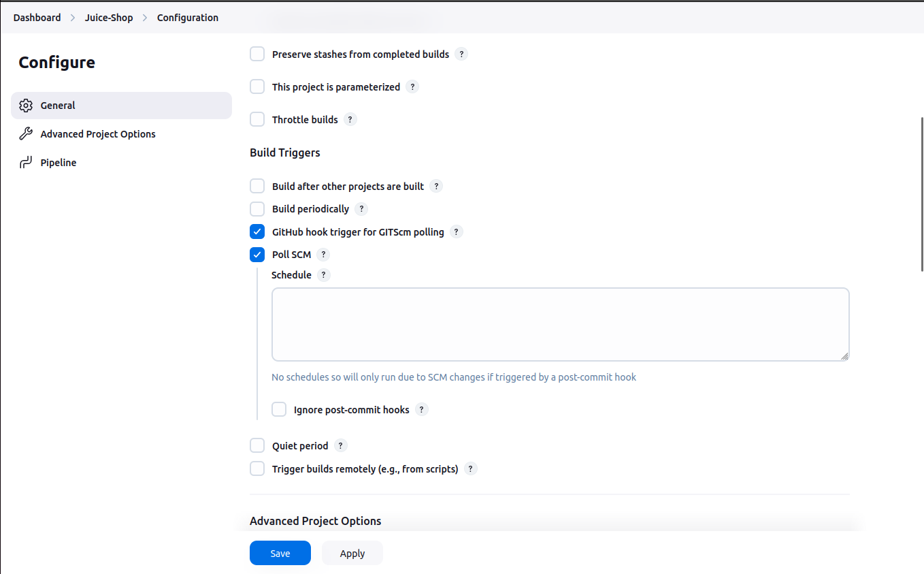Screen dimensions: 924x574
Task: Show help for Build after other projects
Action: [436, 187]
